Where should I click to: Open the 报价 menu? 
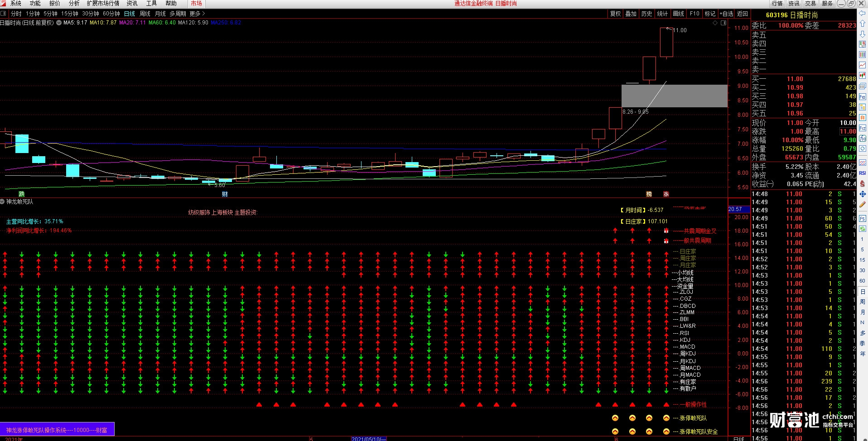tap(55, 3)
